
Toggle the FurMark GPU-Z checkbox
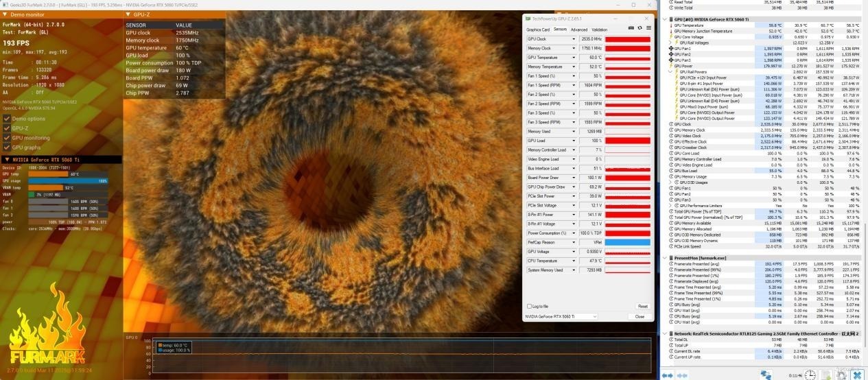7,128
